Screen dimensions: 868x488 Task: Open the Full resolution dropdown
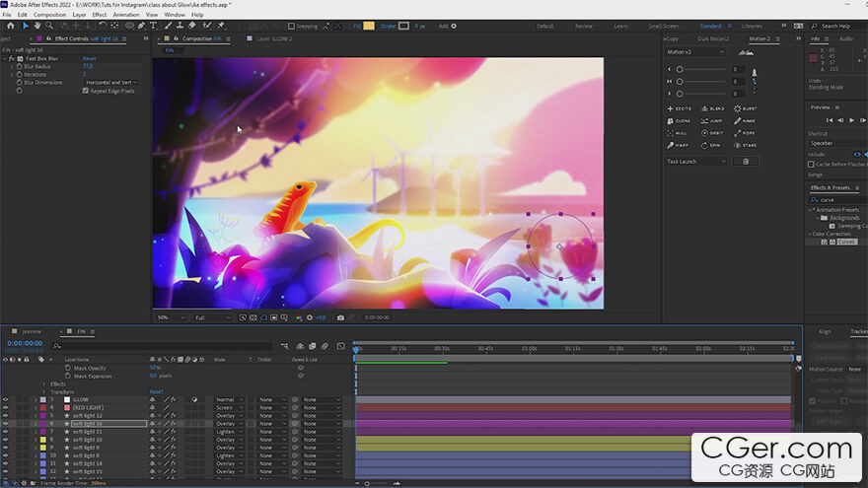(x=212, y=317)
